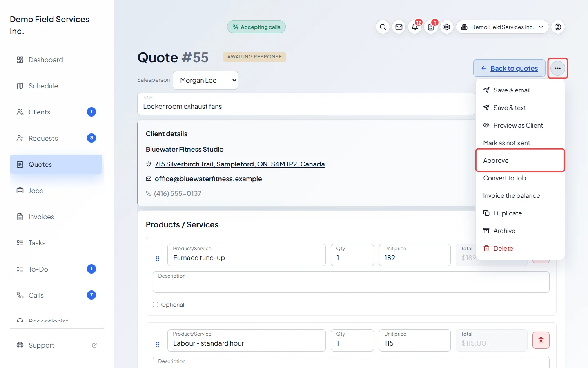The height and width of the screenshot is (368, 588).
Task: Open Clients in sidebar
Action: coord(56,112)
